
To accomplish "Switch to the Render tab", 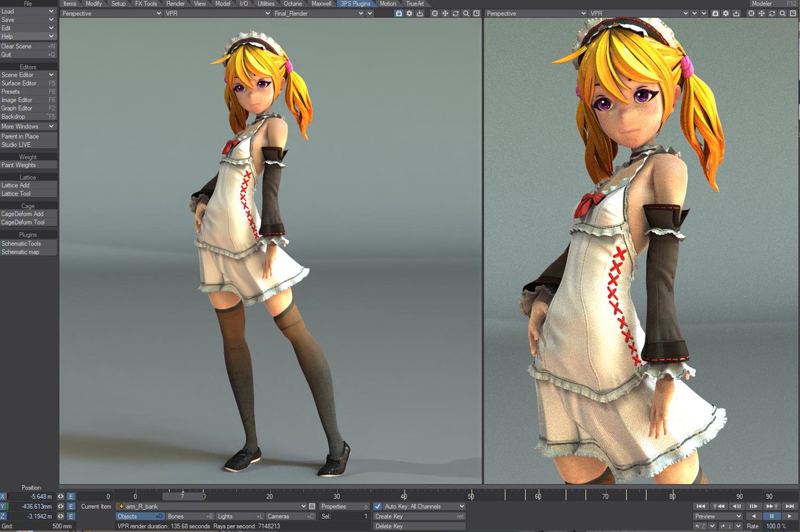I will click(x=176, y=3).
